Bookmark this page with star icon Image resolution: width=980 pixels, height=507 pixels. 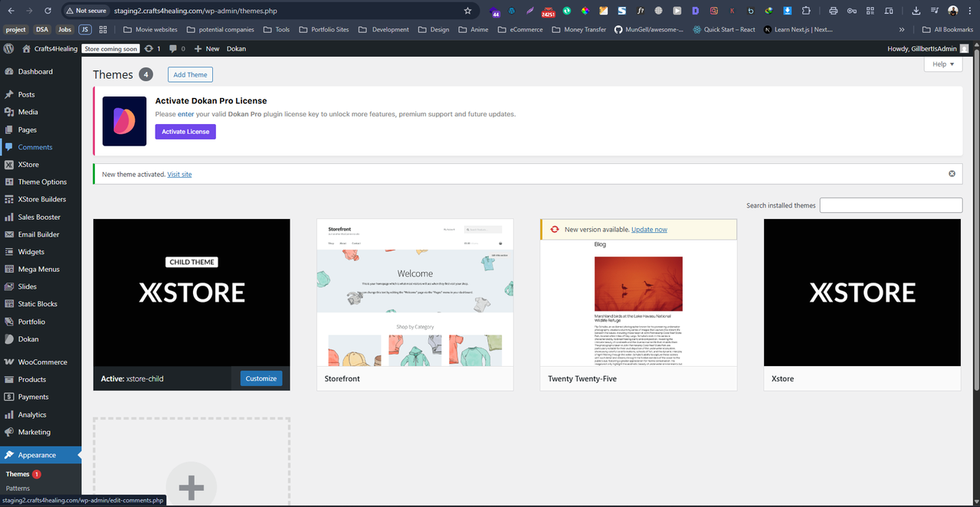point(467,11)
